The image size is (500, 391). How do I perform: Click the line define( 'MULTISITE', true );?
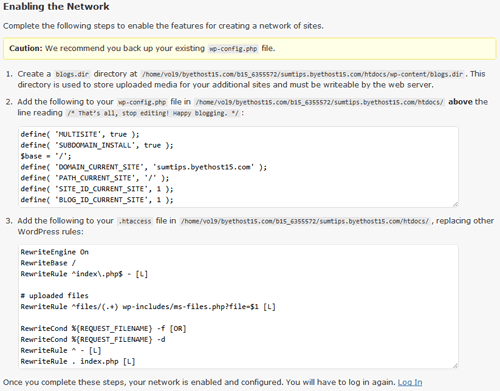80,134
